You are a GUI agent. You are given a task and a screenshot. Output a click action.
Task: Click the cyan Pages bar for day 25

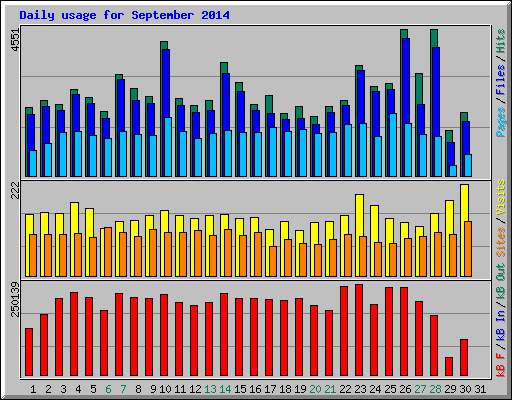[393, 145]
